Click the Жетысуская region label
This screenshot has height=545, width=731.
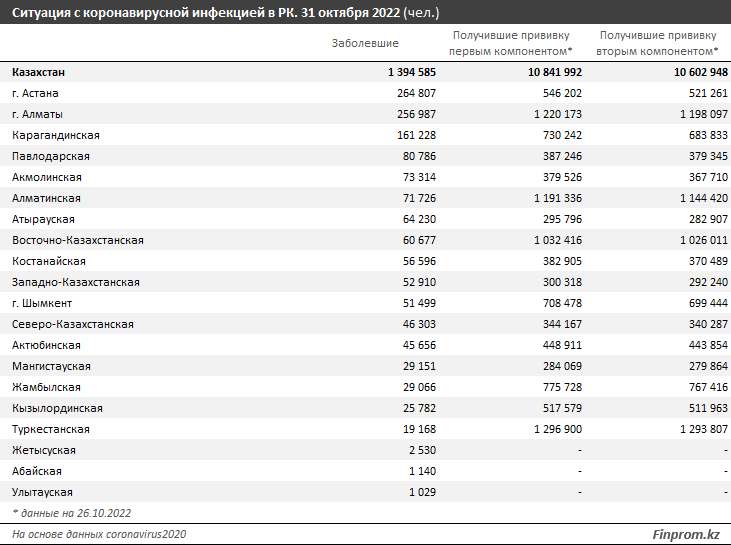(x=44, y=450)
